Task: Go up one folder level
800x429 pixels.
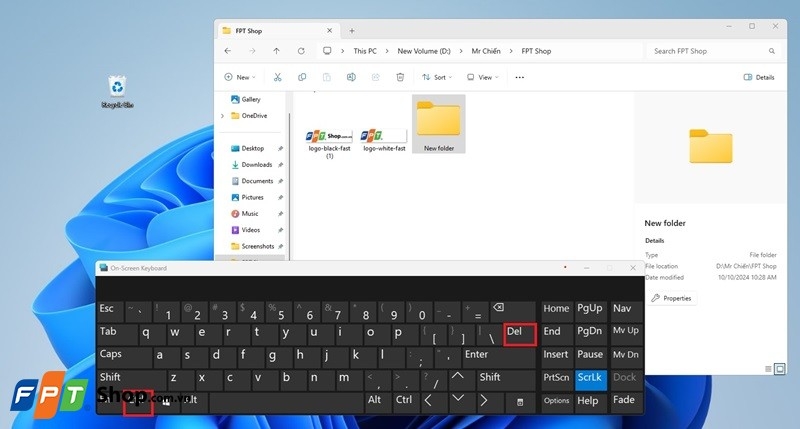Action: pyautogui.click(x=277, y=51)
